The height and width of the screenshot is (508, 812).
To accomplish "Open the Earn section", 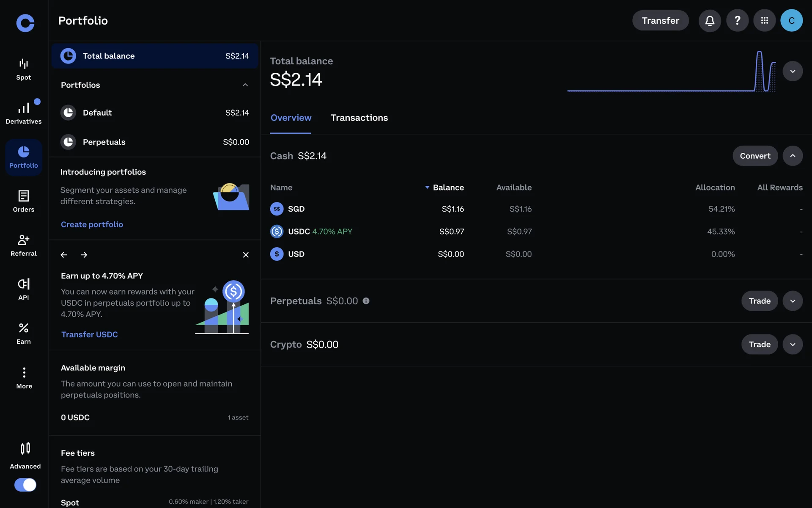I will 24,333.
